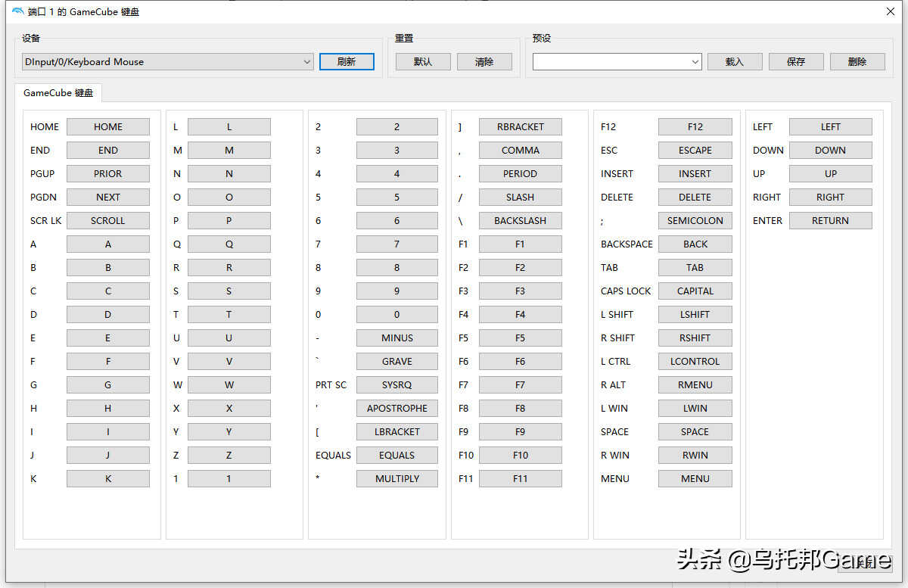Click the RWIN mapping button

pyautogui.click(x=695, y=456)
